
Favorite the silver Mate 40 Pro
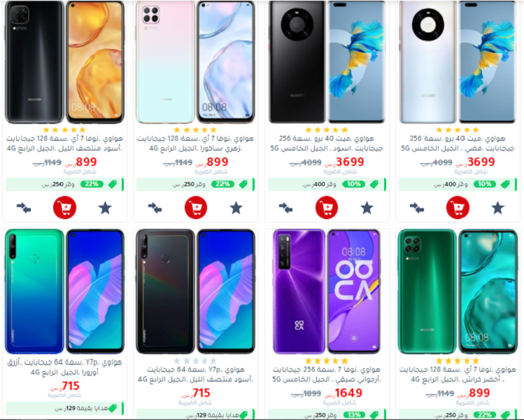pyautogui.click(x=497, y=208)
